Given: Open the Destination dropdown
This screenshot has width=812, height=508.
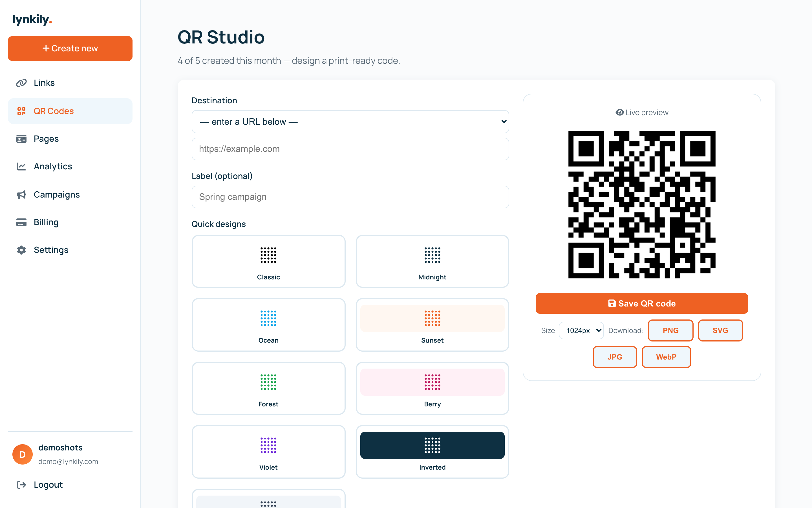Looking at the screenshot, I should tap(350, 122).
